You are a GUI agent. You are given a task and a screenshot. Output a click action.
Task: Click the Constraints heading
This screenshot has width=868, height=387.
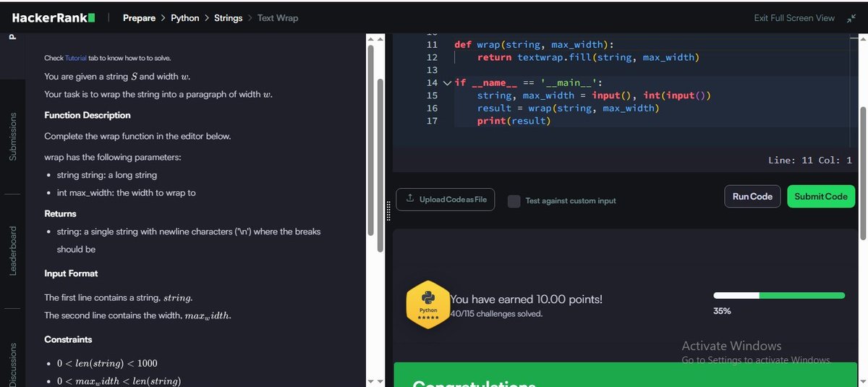click(x=68, y=339)
